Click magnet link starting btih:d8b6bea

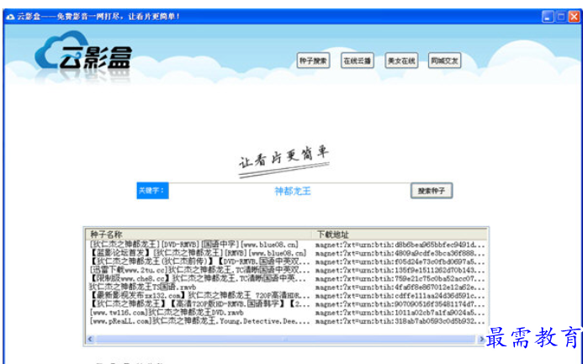point(400,245)
